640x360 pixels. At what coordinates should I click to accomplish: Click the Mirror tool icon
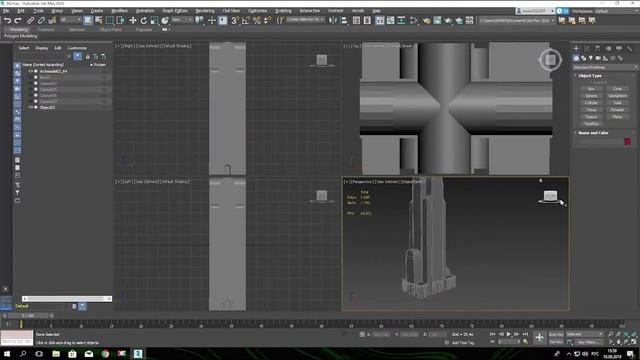point(333,20)
